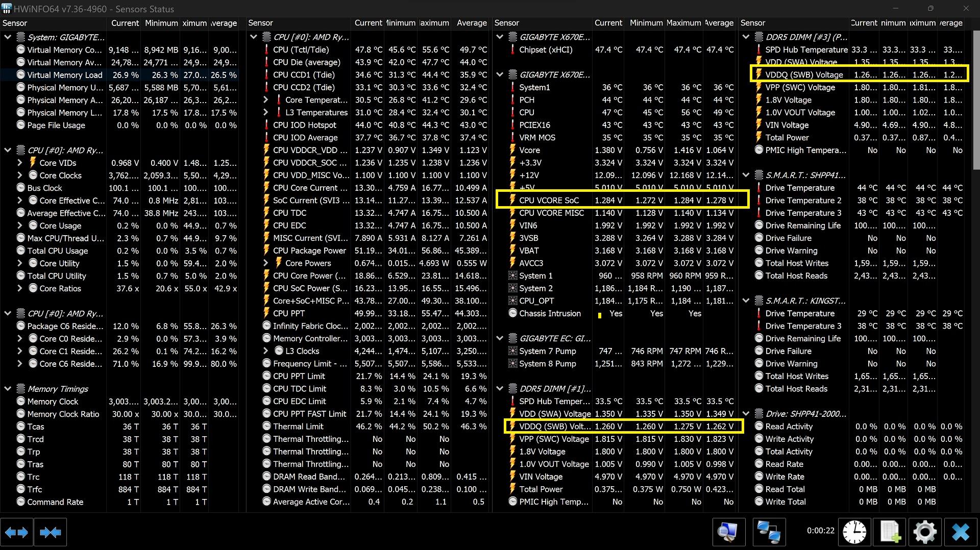Select the Virtual Memory Load row
Screen dimensions: 980x550
(x=120, y=74)
